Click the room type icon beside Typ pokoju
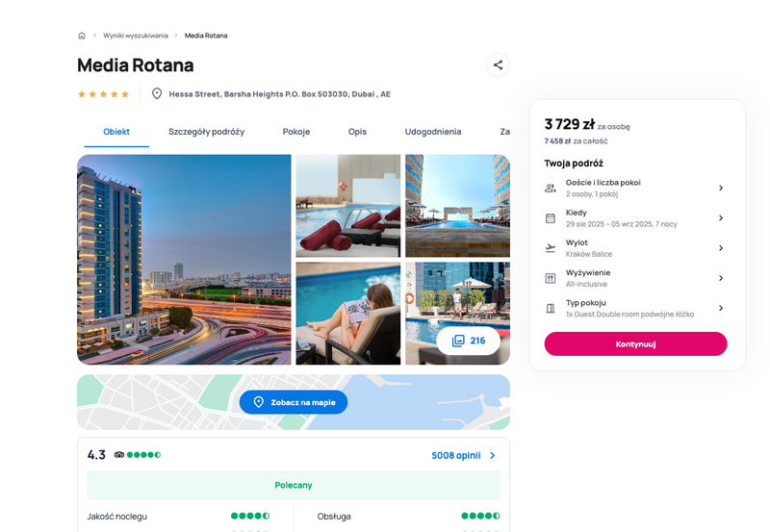The image size is (770, 532). (x=551, y=308)
